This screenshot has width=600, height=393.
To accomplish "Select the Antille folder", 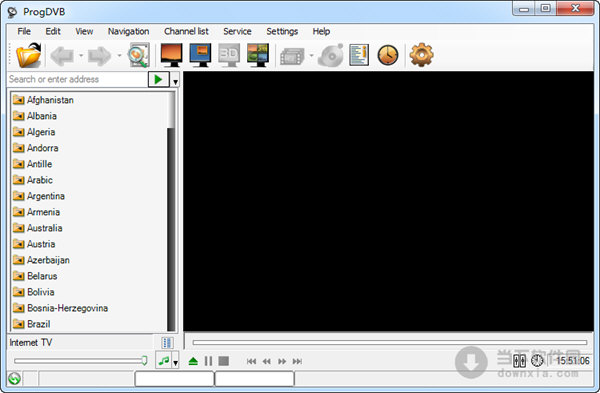I will 32,164.
